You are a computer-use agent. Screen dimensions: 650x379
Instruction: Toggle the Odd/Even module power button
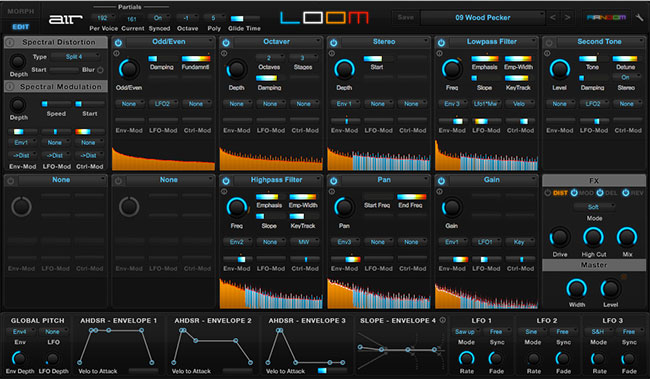pos(118,43)
